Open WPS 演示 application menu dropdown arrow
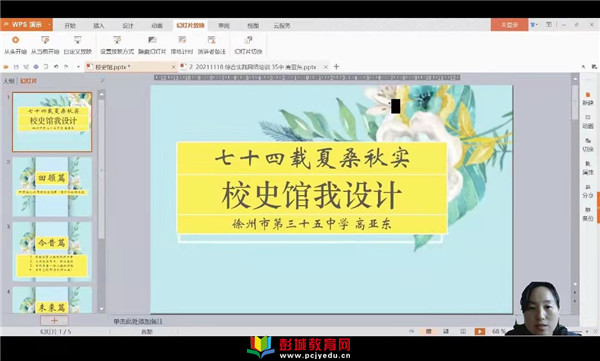Image resolution: width=600 pixels, height=361 pixels. pyautogui.click(x=49, y=25)
